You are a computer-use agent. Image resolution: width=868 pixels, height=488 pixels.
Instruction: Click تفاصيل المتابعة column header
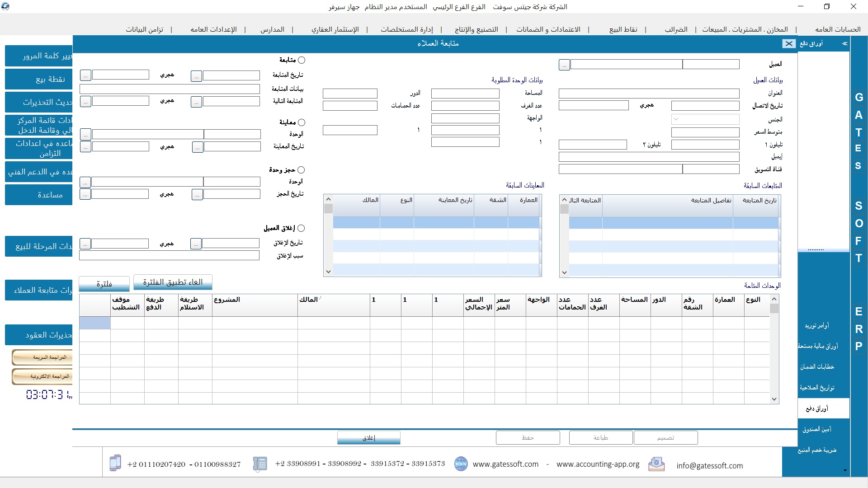[667, 206]
